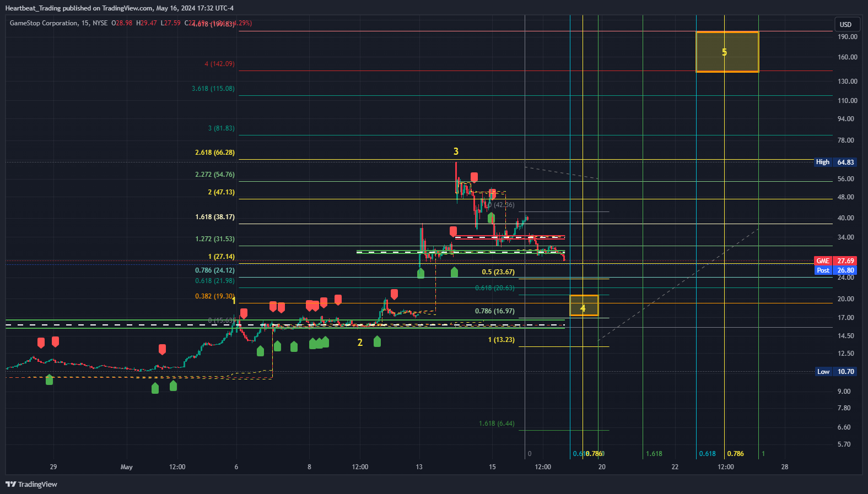This screenshot has width=868, height=494.
Task: Click the 20 date on the time axis
Action: 602,467
